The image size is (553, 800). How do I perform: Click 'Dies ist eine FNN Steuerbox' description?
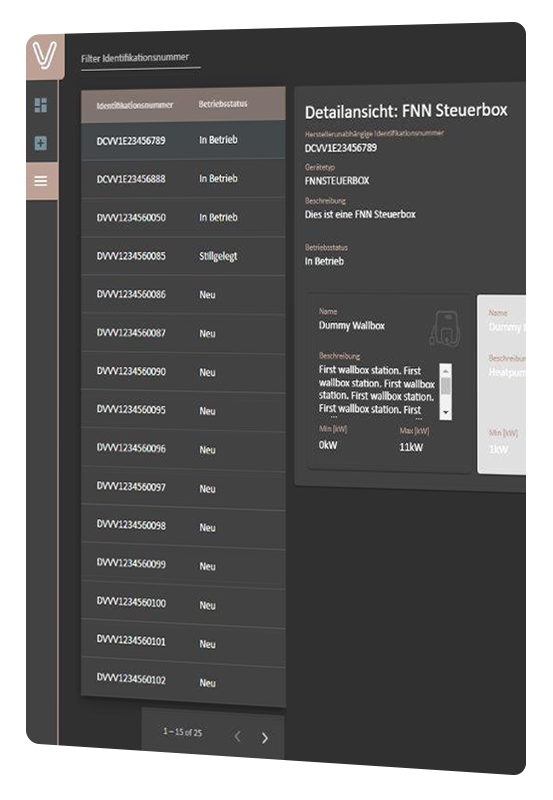[360, 214]
